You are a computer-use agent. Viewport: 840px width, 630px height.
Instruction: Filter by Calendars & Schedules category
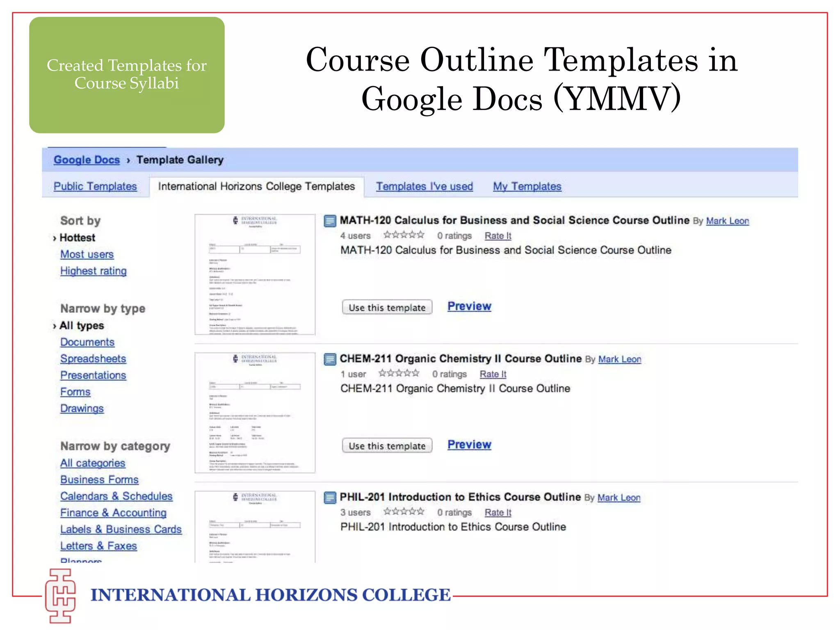tap(116, 496)
